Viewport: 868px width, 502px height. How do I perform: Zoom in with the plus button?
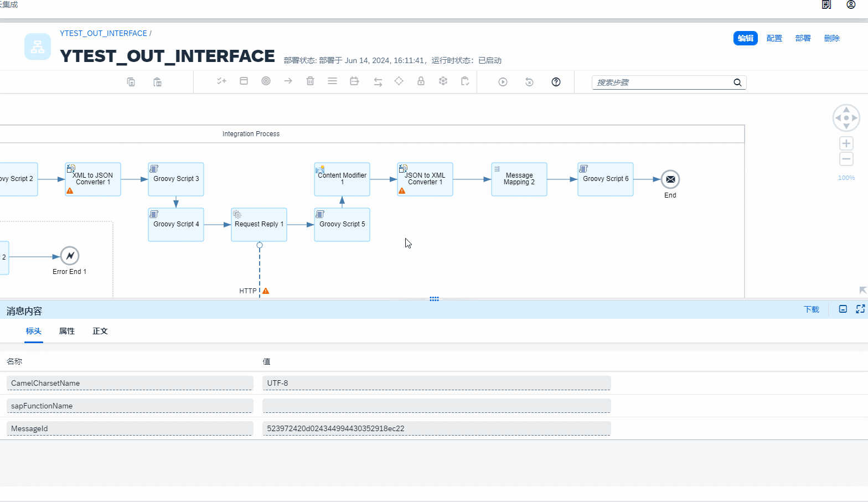[x=846, y=143]
